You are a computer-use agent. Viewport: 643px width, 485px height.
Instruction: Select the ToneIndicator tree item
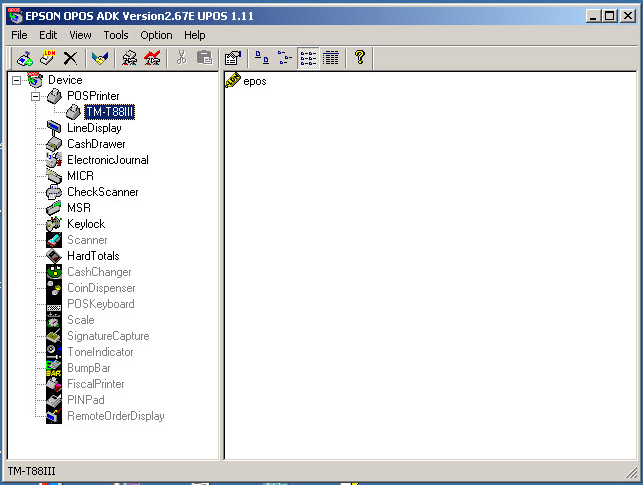(100, 352)
